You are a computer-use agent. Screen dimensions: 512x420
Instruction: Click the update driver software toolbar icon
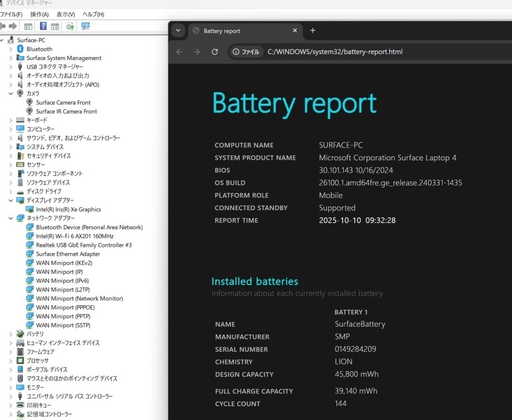click(x=70, y=26)
